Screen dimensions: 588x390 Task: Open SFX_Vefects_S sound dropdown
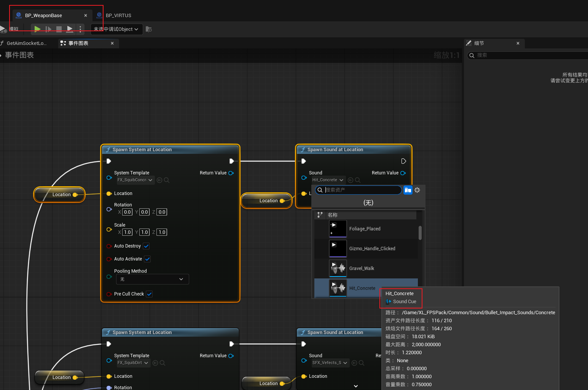click(x=330, y=363)
